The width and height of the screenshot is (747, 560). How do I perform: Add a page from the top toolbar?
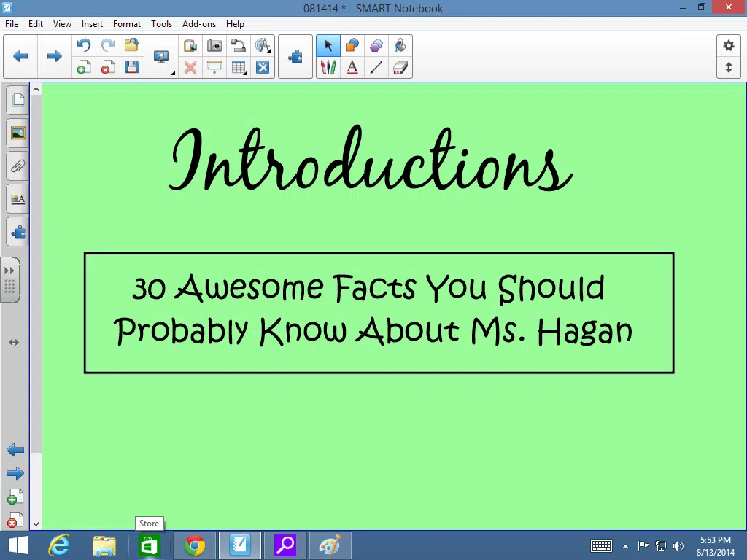[x=84, y=68]
